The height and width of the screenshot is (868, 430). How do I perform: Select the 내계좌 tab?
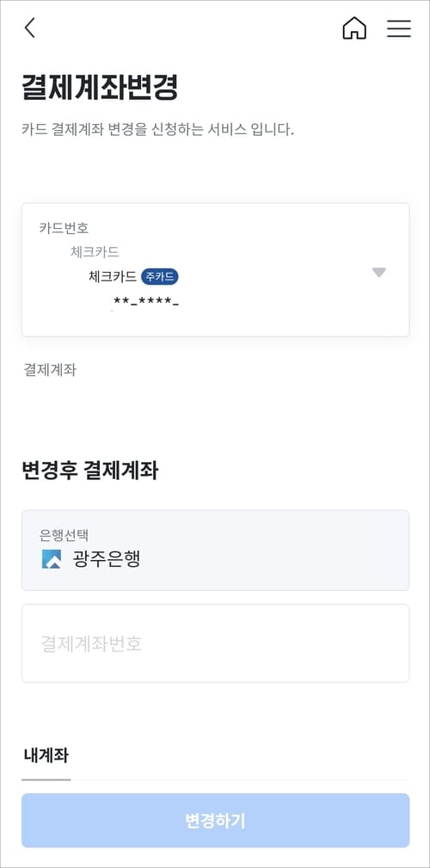(x=46, y=755)
